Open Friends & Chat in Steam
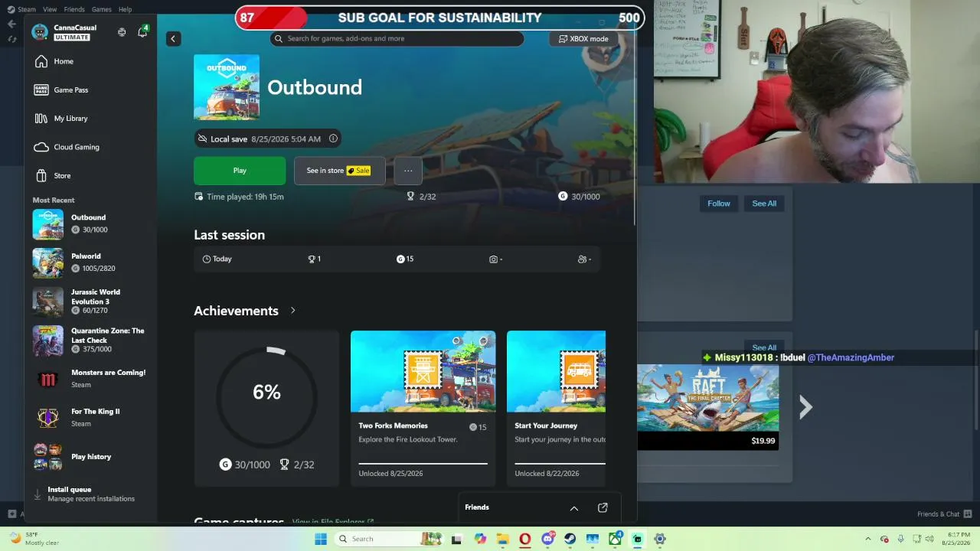 click(x=945, y=514)
